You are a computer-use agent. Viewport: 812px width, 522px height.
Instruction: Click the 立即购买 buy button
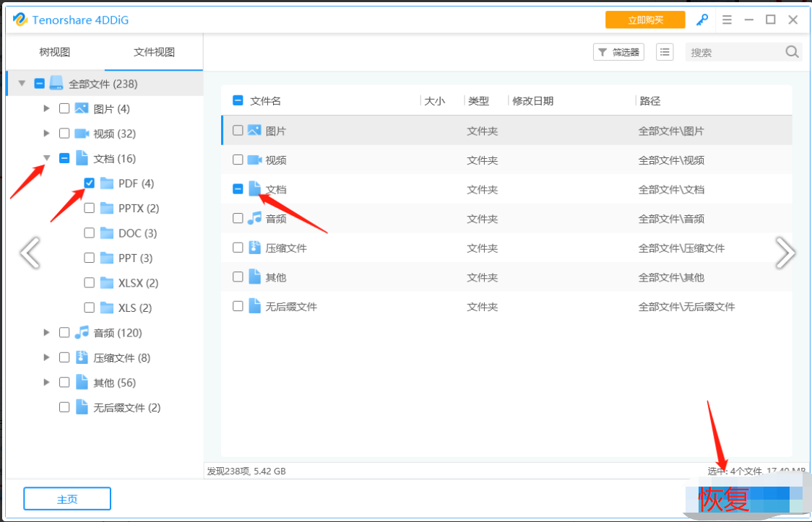pyautogui.click(x=645, y=20)
